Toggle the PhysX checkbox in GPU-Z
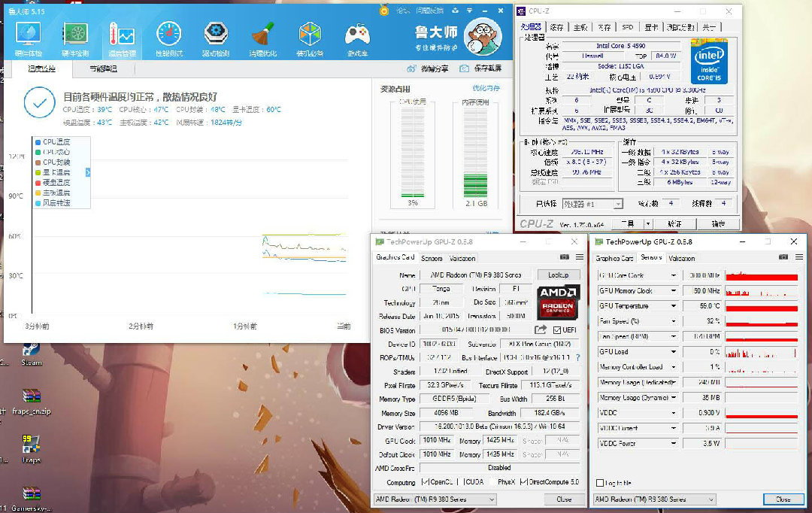 (492, 482)
